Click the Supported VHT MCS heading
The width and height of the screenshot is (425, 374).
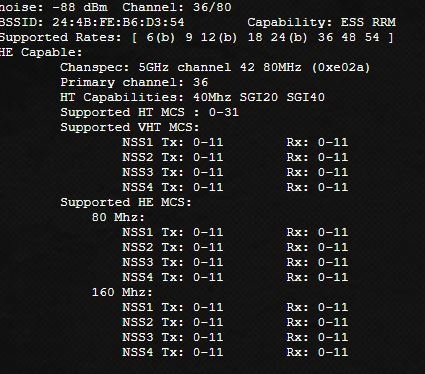(130, 127)
